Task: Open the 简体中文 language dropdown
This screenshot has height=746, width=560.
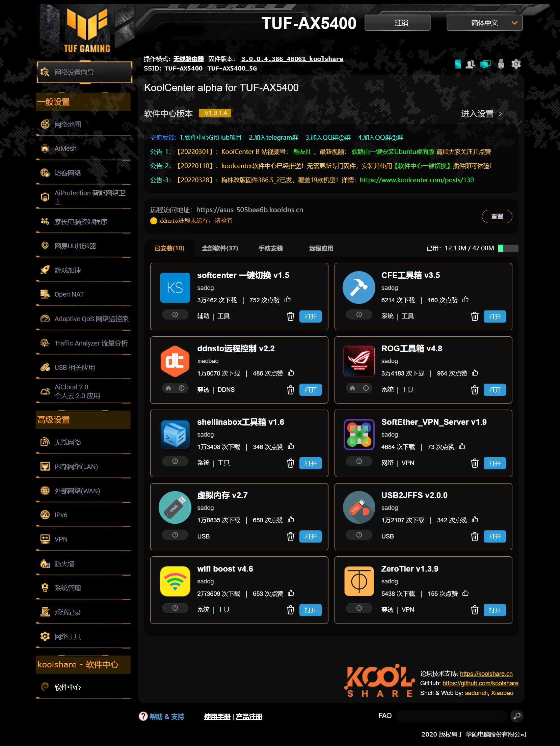Action: (x=484, y=23)
